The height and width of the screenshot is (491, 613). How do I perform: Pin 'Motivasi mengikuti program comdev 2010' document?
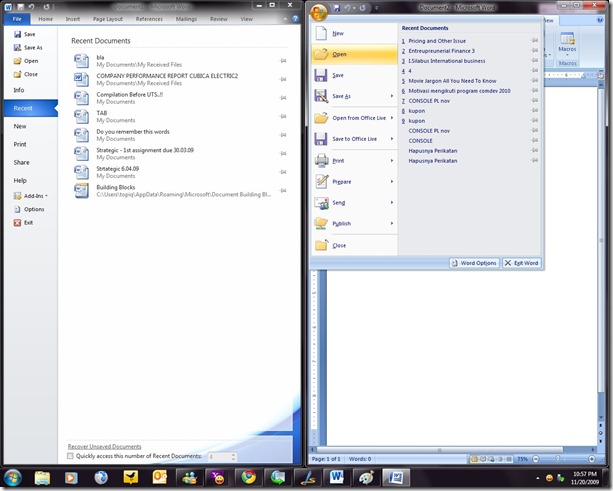[x=535, y=90]
